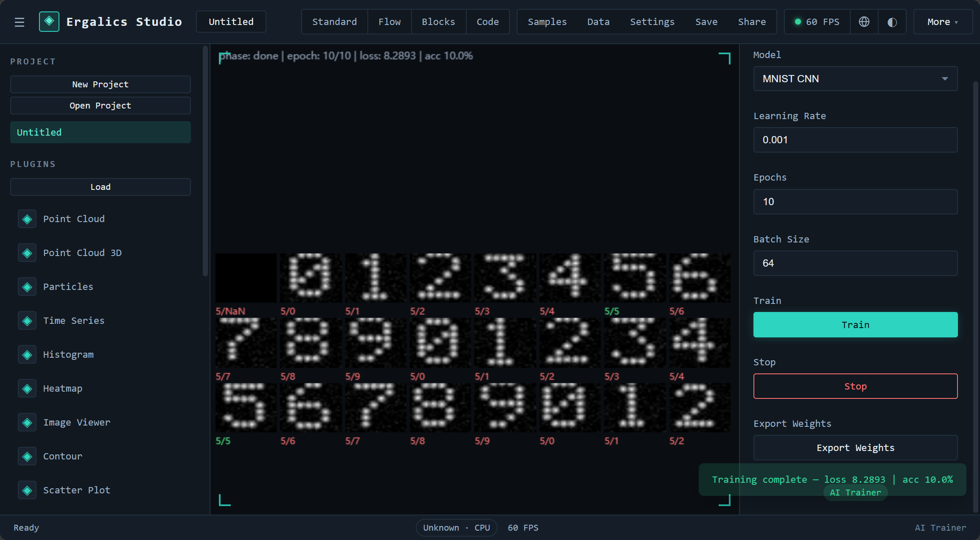The height and width of the screenshot is (540, 980).
Task: Click the globe language icon
Action: 864,22
